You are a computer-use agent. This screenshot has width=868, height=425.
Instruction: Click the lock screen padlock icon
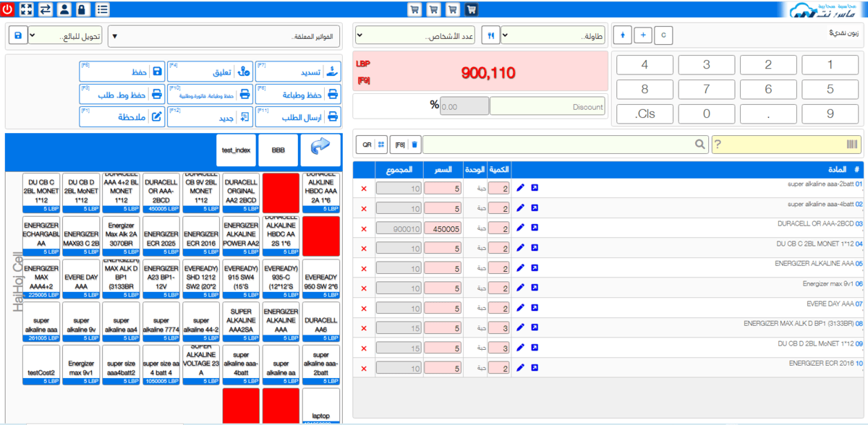(x=82, y=9)
